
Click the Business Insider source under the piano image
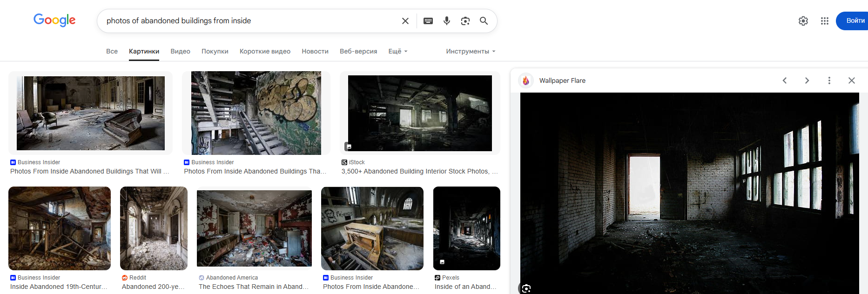coord(39,162)
